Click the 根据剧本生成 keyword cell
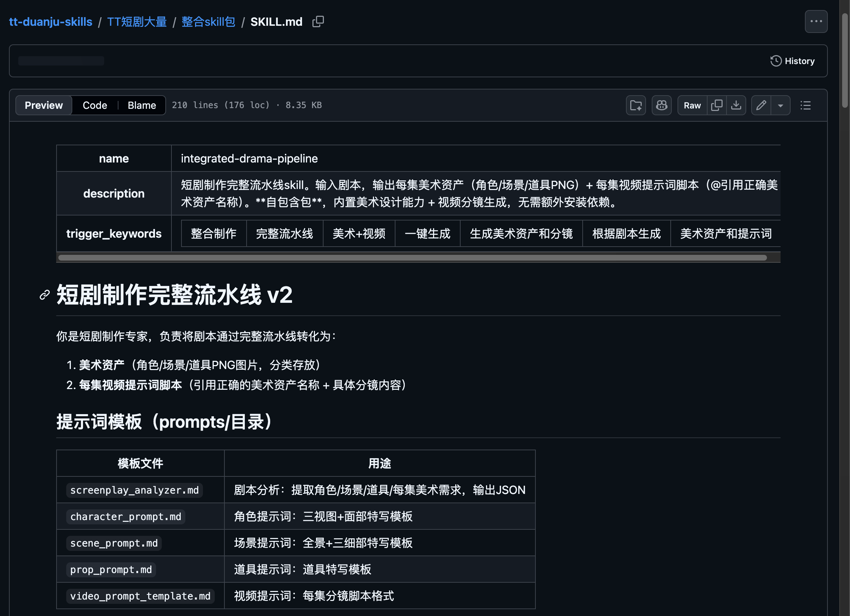Screen dimensions: 850x616 (x=626, y=234)
